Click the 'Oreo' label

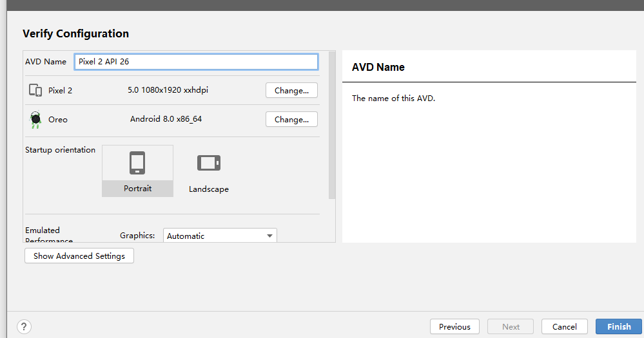[x=58, y=120]
